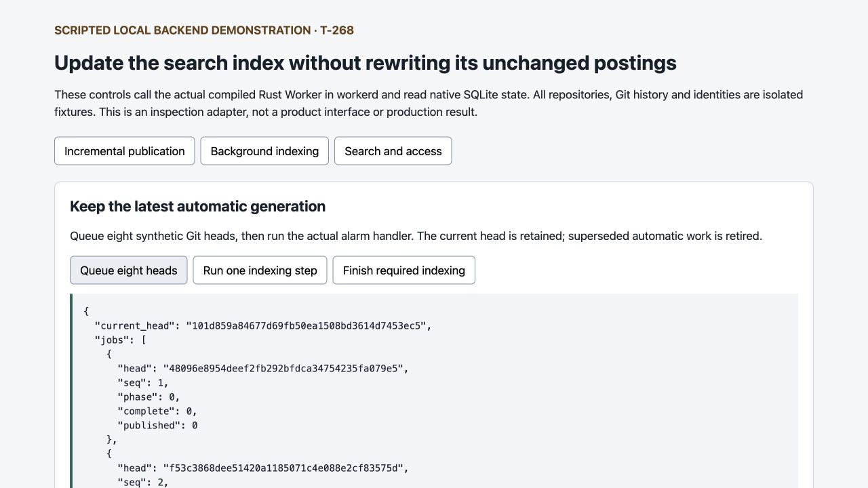Select the Search and access tab
Viewport: 868px width, 488px height.
click(x=393, y=151)
